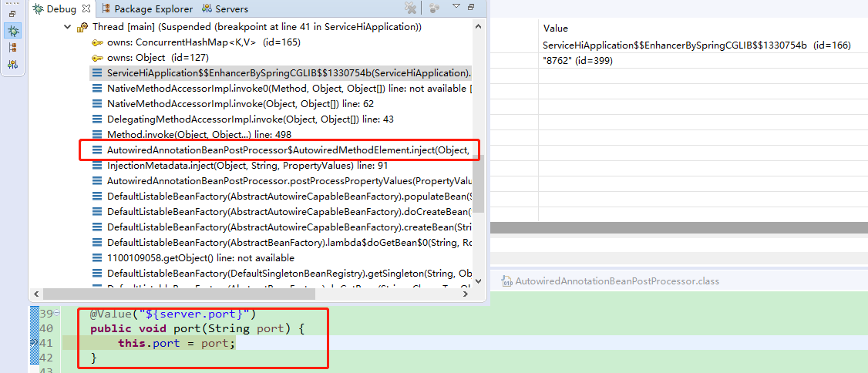
Task: Click the key icon of ConcurrentHashMap owns row
Action: (97, 42)
